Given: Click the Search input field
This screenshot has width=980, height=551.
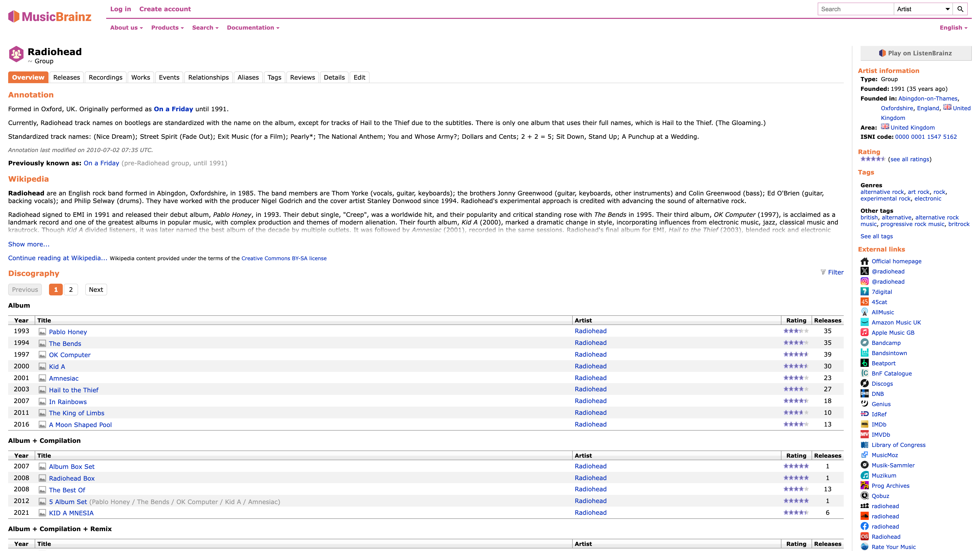Looking at the screenshot, I should (856, 9).
